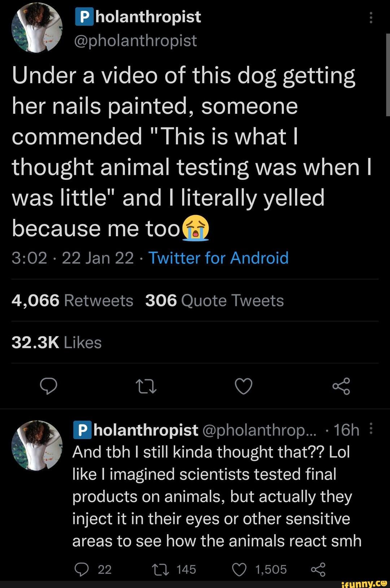The image size is (390, 588).
Task: Share the main tweet
Action: (341, 386)
